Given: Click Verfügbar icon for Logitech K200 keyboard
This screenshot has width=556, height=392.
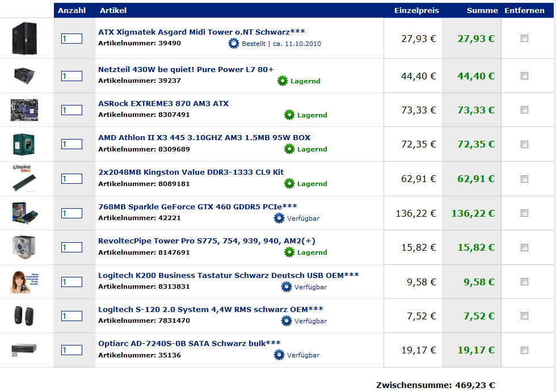Looking at the screenshot, I should click(x=287, y=287).
